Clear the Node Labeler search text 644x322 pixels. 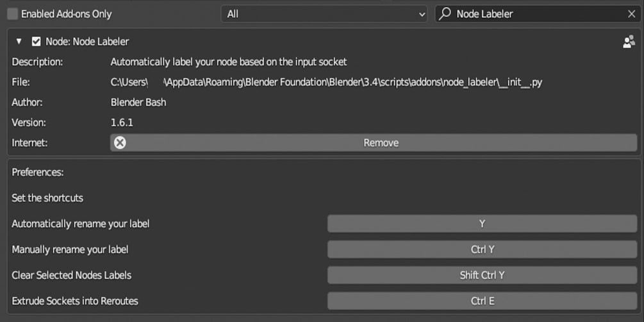point(631,13)
